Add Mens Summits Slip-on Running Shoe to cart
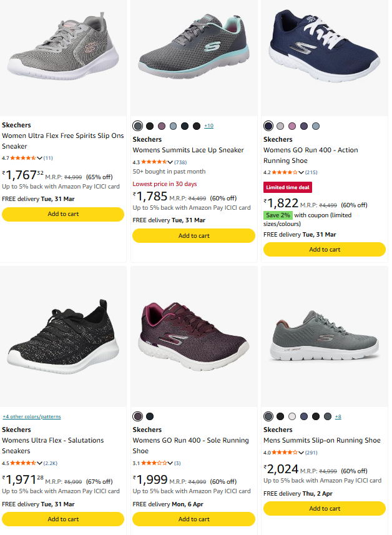392x535 pixels. 325,508
